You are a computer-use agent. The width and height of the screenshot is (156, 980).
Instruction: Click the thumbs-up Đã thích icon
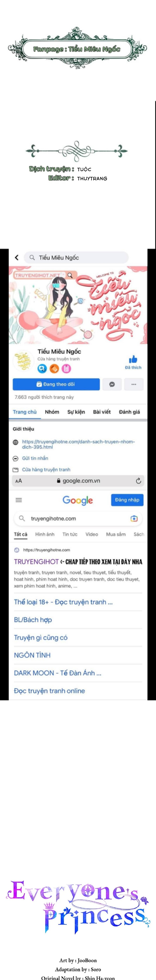coord(133,359)
